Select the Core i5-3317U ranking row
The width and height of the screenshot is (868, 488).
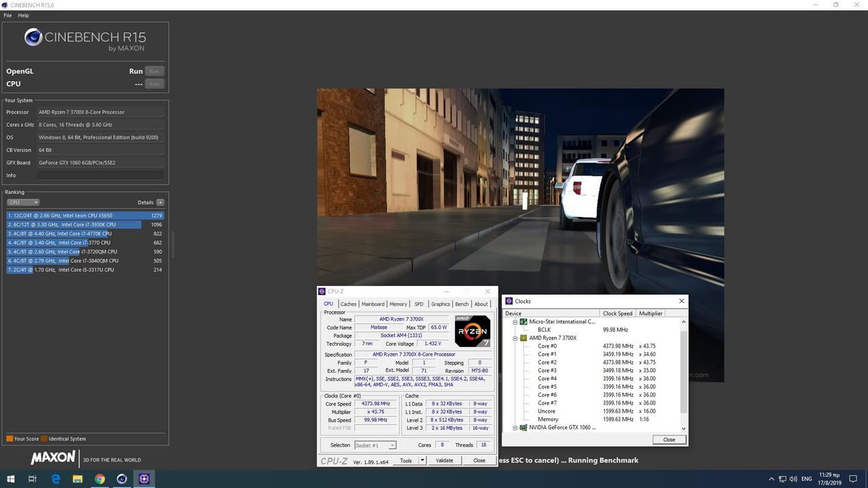click(x=85, y=270)
